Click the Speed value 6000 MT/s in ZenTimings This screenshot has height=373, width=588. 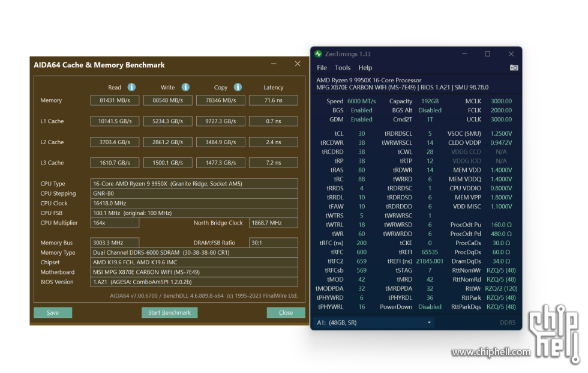coord(361,101)
